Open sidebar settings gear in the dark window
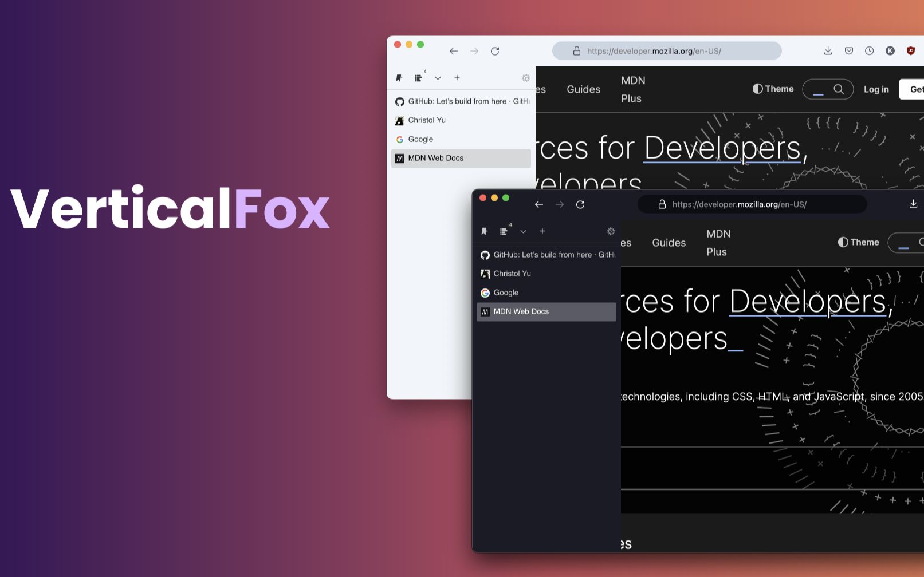The height and width of the screenshot is (577, 924). click(x=611, y=231)
